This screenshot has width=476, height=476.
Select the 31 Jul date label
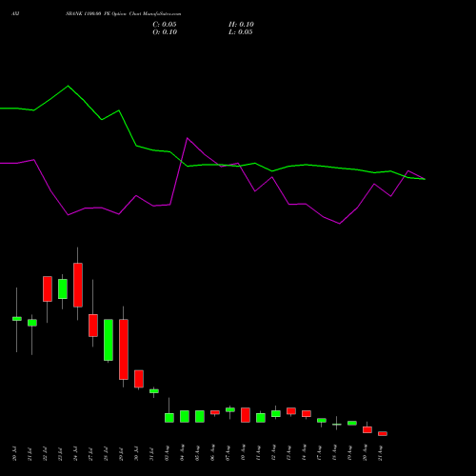click(151, 454)
